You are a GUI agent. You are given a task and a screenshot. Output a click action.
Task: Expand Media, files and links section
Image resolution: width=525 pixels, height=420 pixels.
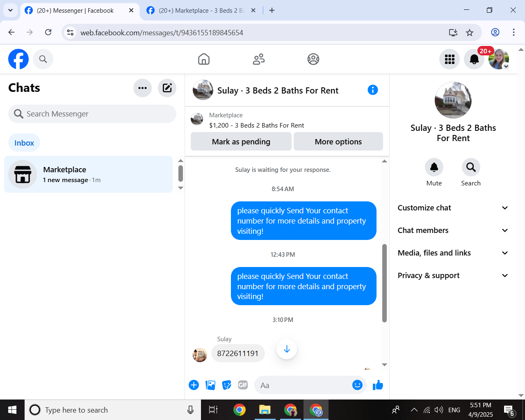tap(453, 253)
